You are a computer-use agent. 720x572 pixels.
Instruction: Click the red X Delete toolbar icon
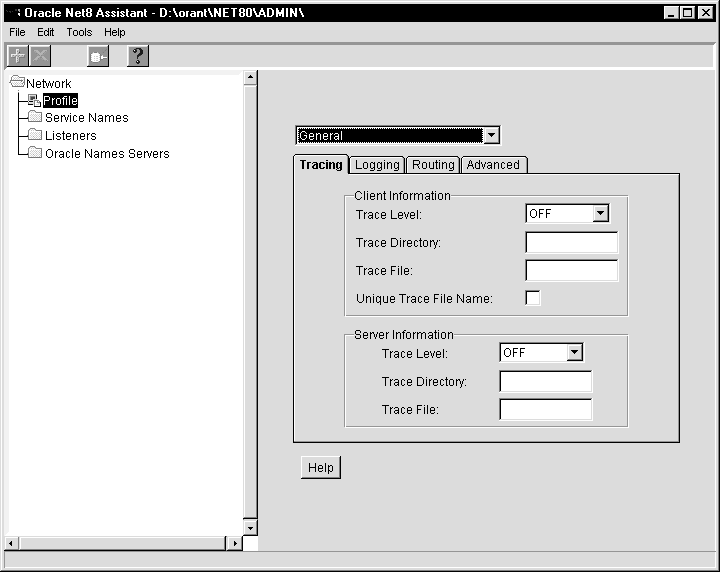[40, 56]
